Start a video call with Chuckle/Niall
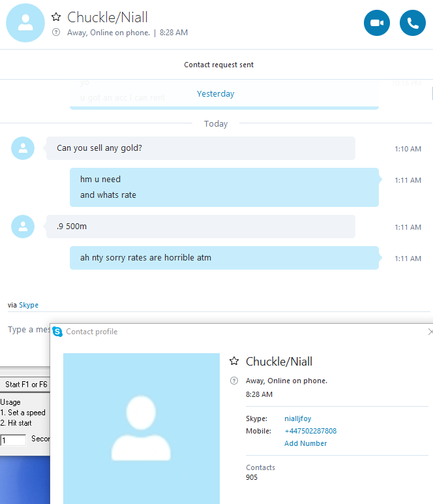Image resolution: width=433 pixels, height=504 pixels. pos(377,23)
